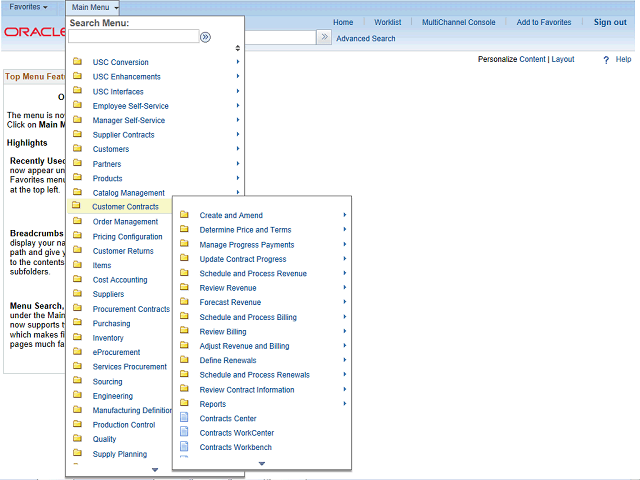Click the top header search field
Viewport: 640px width, 480px height.
point(280,38)
